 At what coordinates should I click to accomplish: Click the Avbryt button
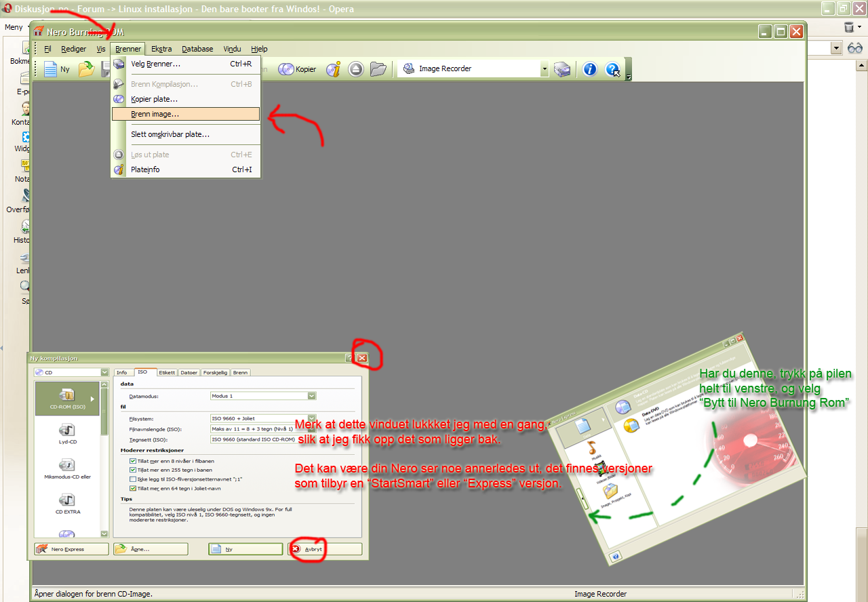click(x=325, y=549)
